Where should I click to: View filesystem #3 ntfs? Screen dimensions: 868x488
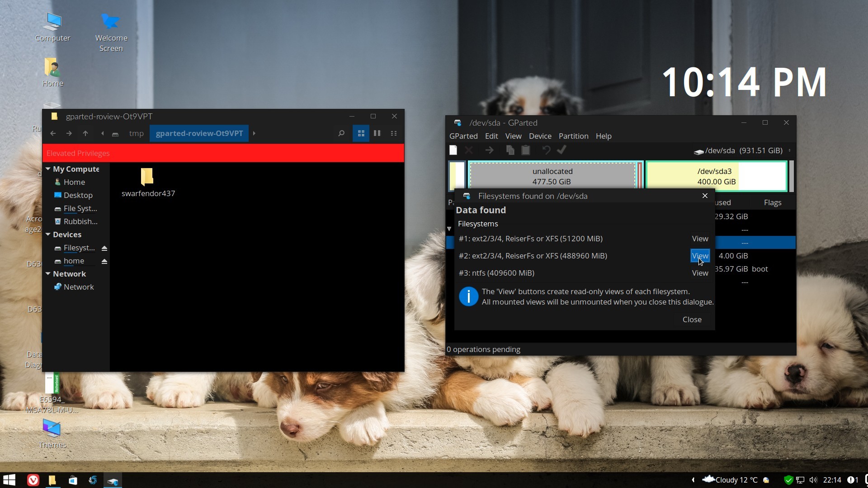tap(700, 273)
